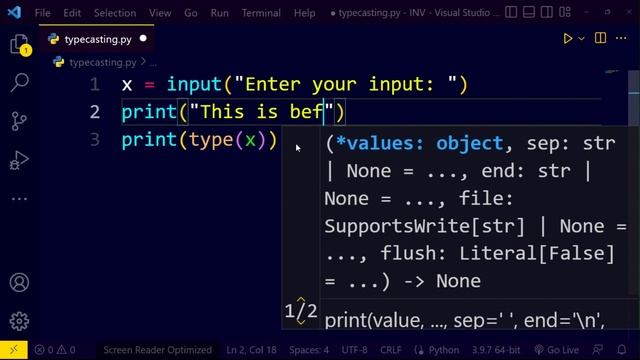
Task: Open the Customize Layout icon
Action: click(x=565, y=12)
